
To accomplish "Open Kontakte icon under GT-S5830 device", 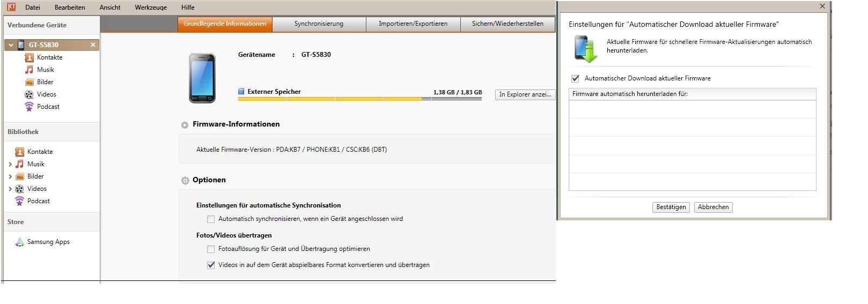I will click(x=30, y=57).
